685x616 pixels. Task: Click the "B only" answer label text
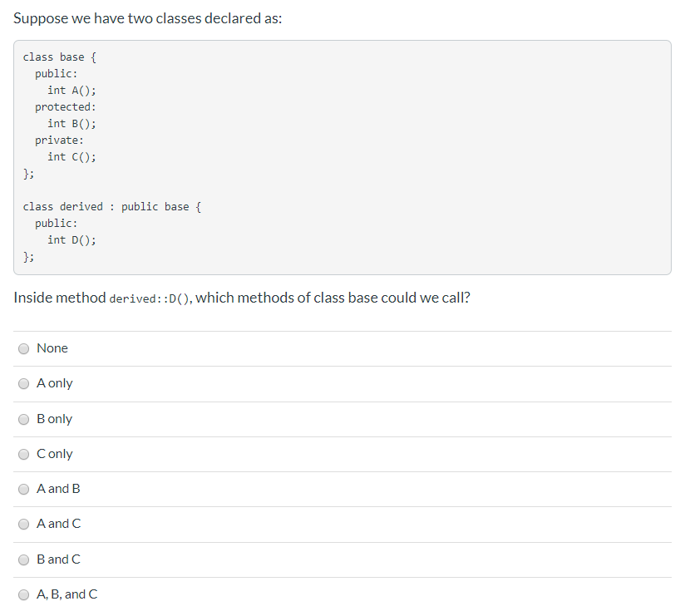(54, 419)
